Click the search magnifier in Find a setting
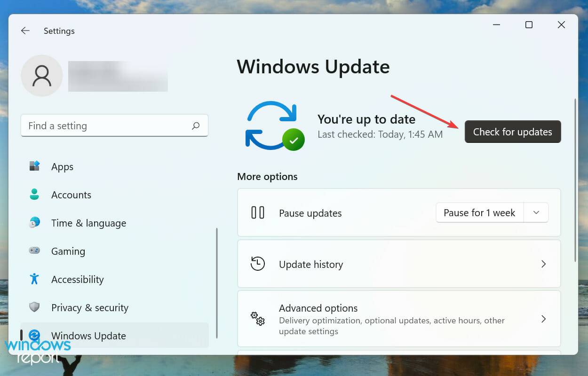The image size is (588, 376). (196, 125)
